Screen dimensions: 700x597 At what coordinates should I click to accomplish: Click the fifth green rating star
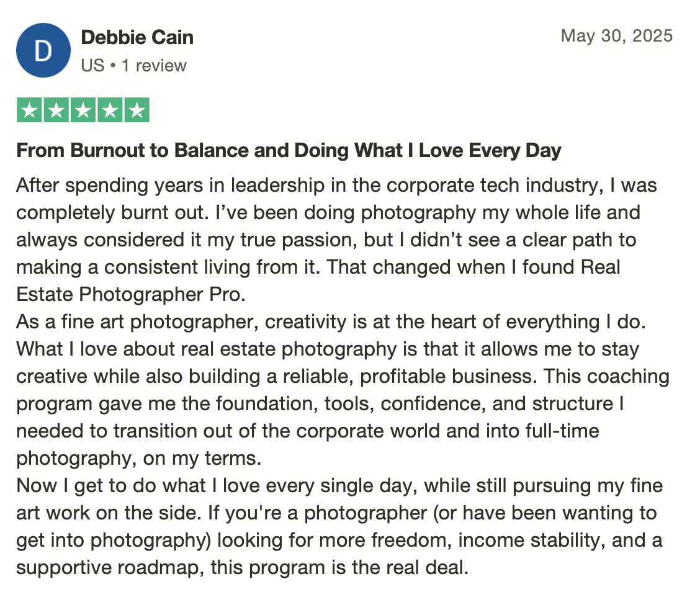[137, 110]
